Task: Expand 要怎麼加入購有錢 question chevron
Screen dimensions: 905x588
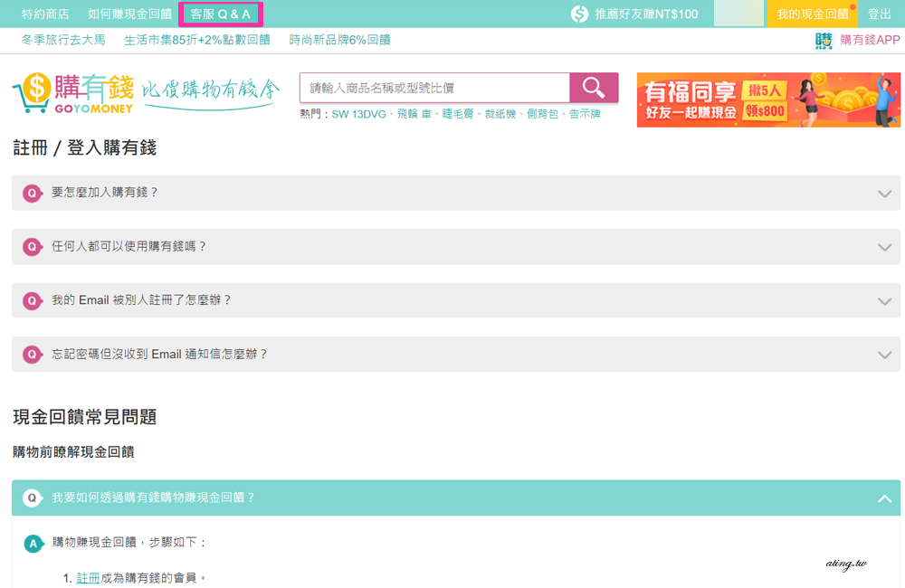Action: [884, 194]
